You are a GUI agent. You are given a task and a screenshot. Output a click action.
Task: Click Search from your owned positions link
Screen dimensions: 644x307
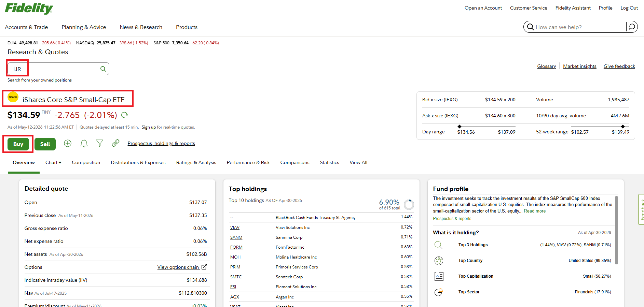pyautogui.click(x=40, y=80)
